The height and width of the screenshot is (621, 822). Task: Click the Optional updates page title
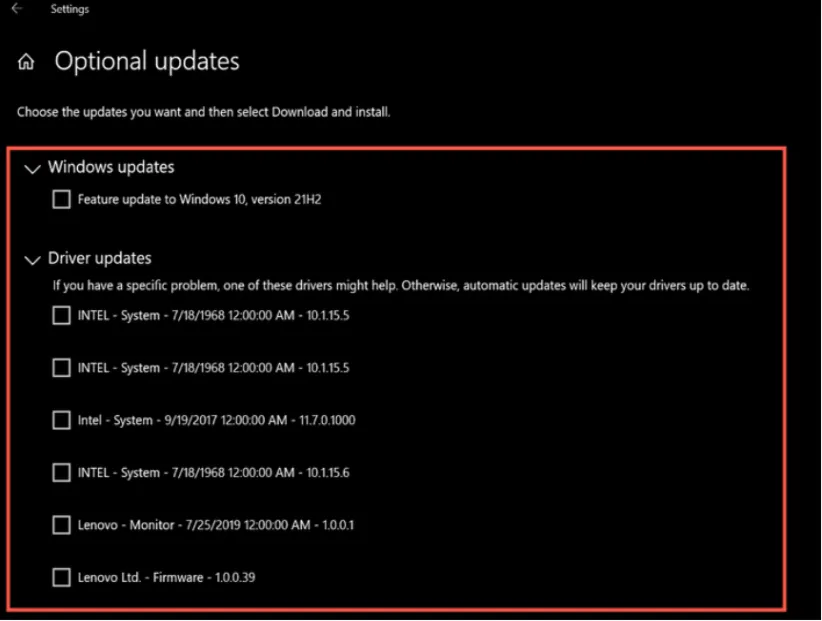click(x=147, y=62)
